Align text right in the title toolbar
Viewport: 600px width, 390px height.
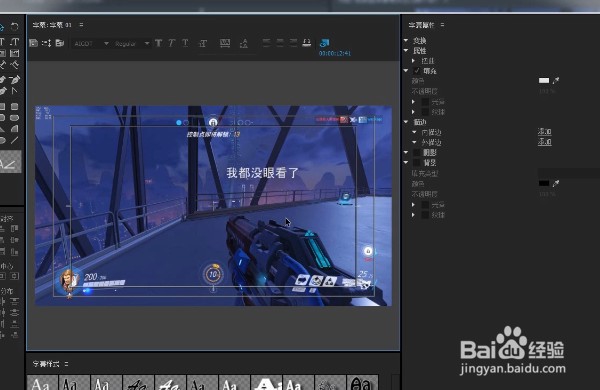[x=293, y=43]
